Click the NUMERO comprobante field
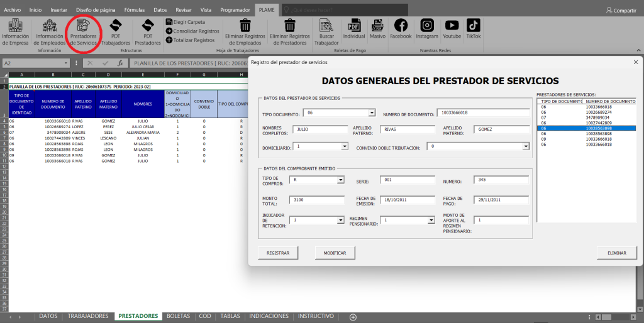 [x=501, y=180]
